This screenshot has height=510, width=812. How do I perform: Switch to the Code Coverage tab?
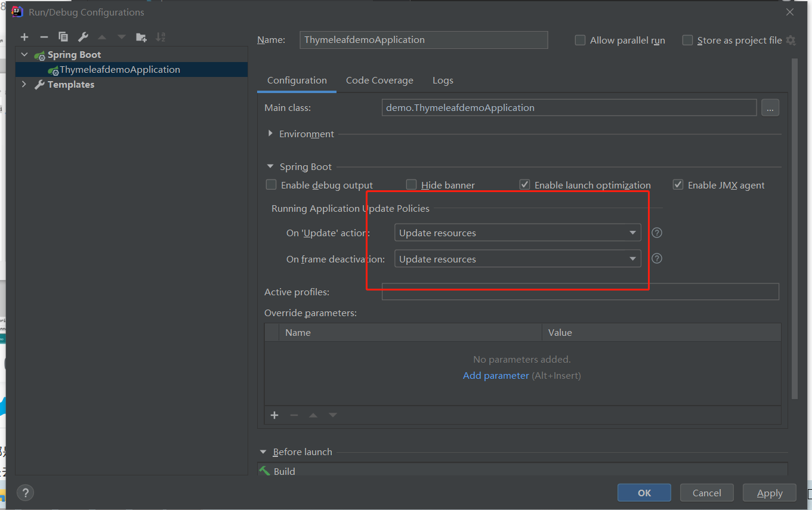click(379, 81)
